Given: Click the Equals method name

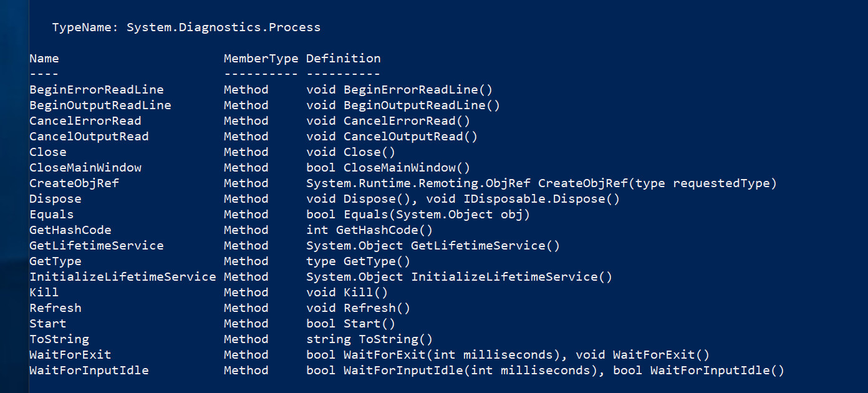Looking at the screenshot, I should tap(52, 215).
